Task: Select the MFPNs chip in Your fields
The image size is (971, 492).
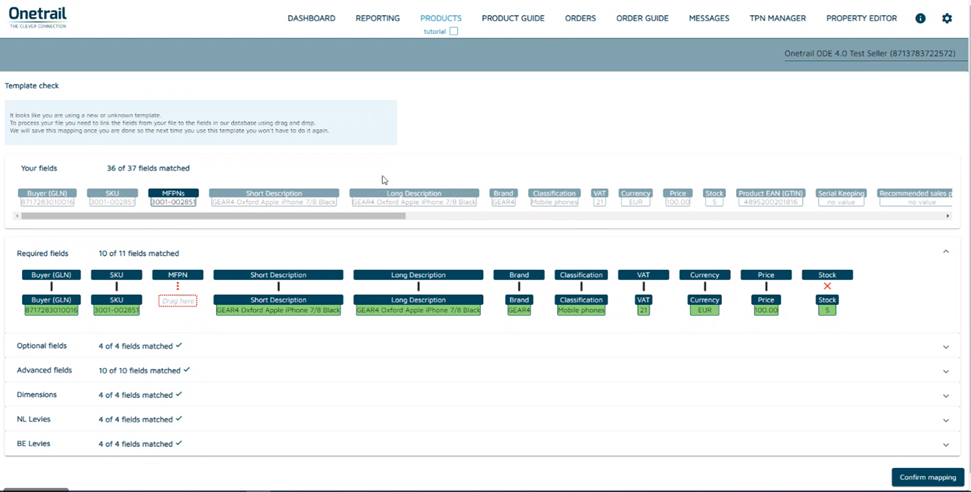Action: (x=173, y=193)
